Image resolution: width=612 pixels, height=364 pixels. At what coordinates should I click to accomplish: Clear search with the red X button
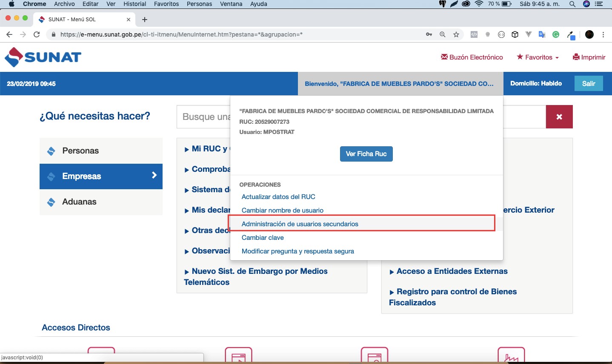pyautogui.click(x=559, y=117)
